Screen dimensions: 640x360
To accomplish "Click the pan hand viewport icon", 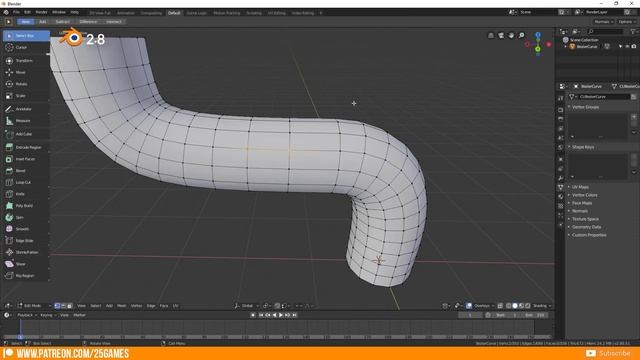I will click(x=511, y=36).
